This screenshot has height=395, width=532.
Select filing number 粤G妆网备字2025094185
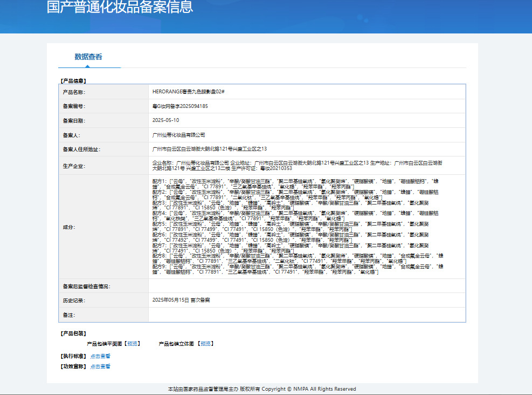[x=180, y=106]
